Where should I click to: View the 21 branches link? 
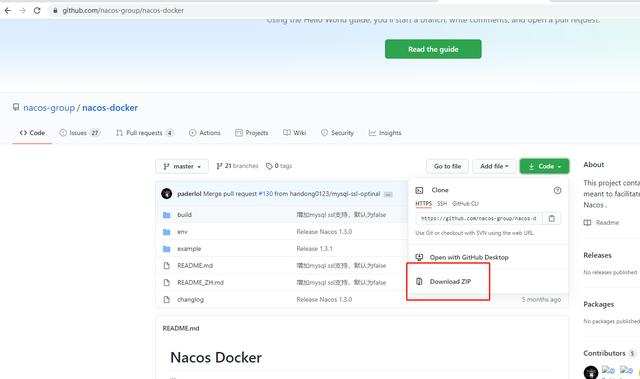[237, 166]
